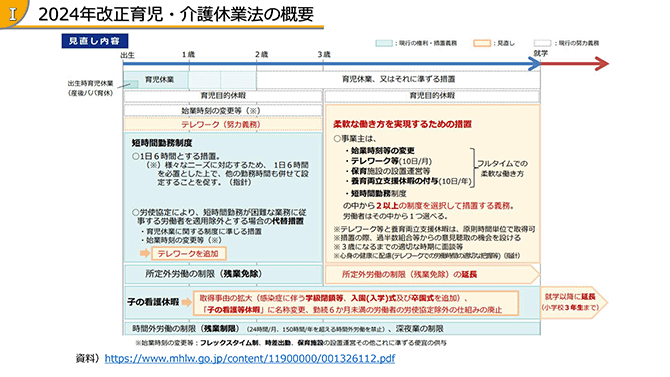
Task: Open the mhlw.go.jp PDF source link
Action: pyautogui.click(x=250, y=358)
